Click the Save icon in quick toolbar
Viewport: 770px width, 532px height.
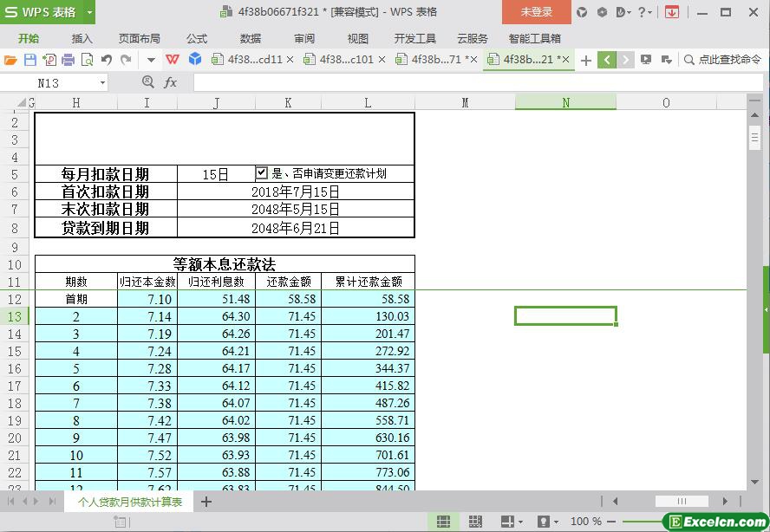[x=30, y=60]
